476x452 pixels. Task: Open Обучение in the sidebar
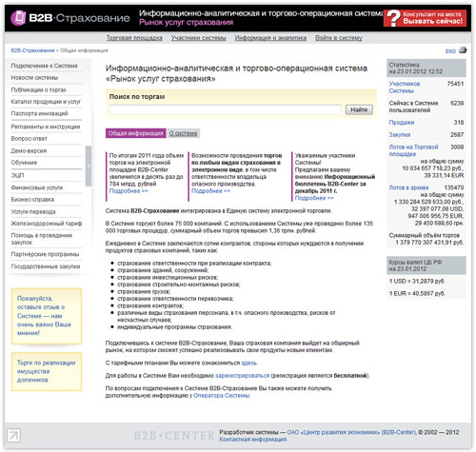point(24,163)
